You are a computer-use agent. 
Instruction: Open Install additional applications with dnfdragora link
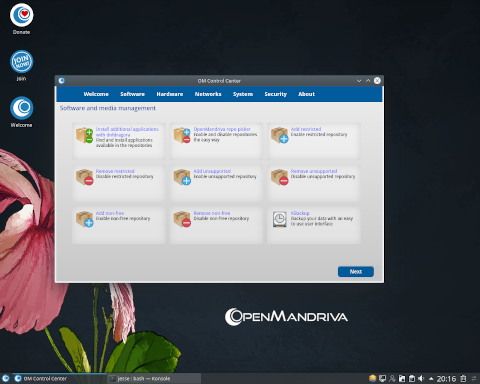pos(127,132)
